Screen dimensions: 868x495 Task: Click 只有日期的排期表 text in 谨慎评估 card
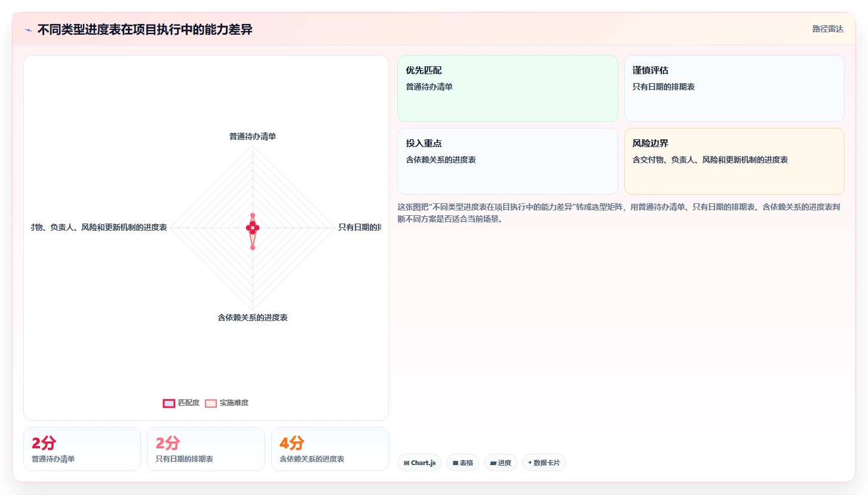pos(664,87)
